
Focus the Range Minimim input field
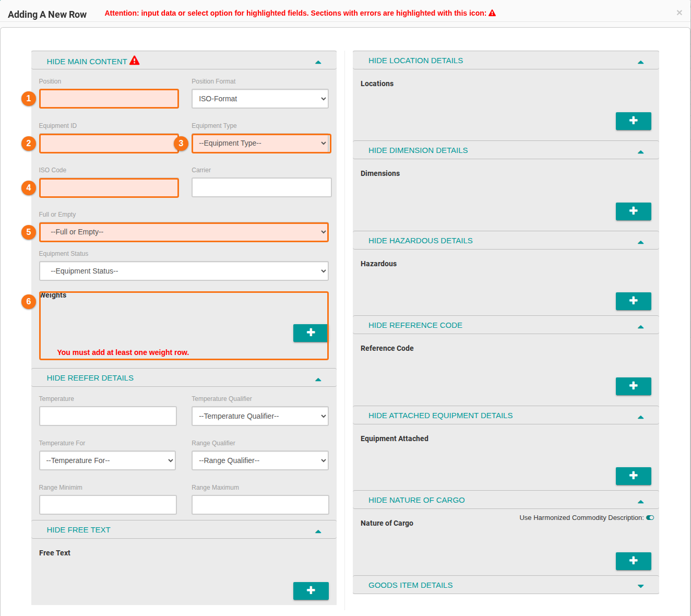(x=108, y=505)
